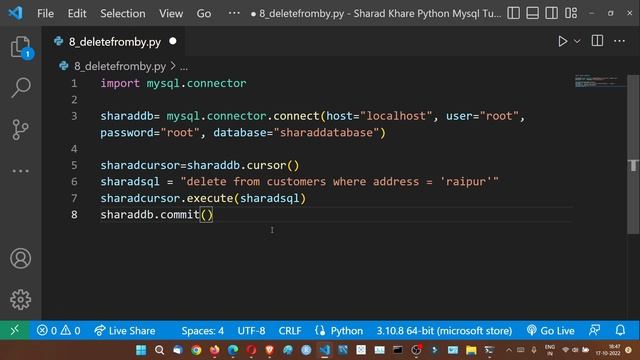The width and height of the screenshot is (640, 360).
Task: Click Go Live server button
Action: click(550, 331)
